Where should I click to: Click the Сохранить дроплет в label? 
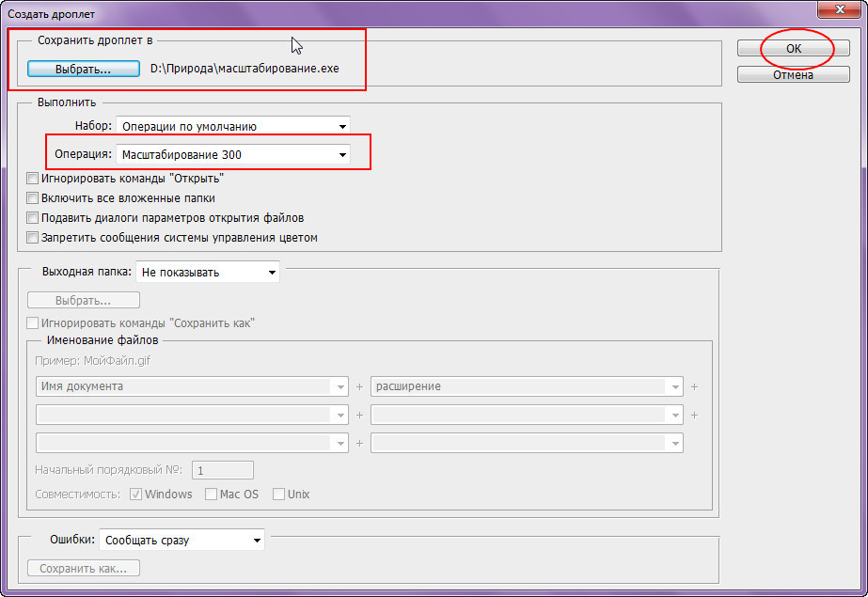(95, 40)
